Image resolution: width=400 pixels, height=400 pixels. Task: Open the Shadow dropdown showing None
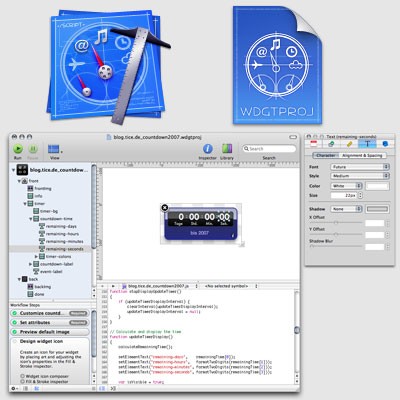coord(346,209)
